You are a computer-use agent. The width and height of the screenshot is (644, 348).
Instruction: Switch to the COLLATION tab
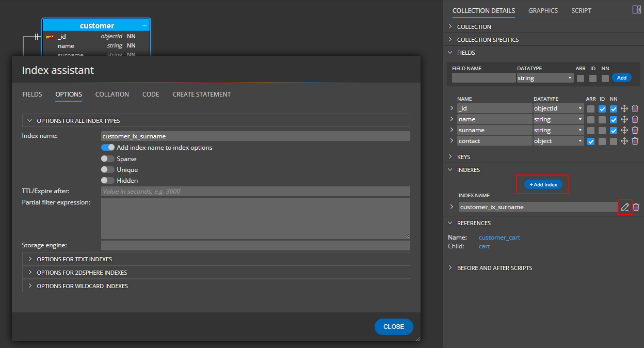[112, 94]
